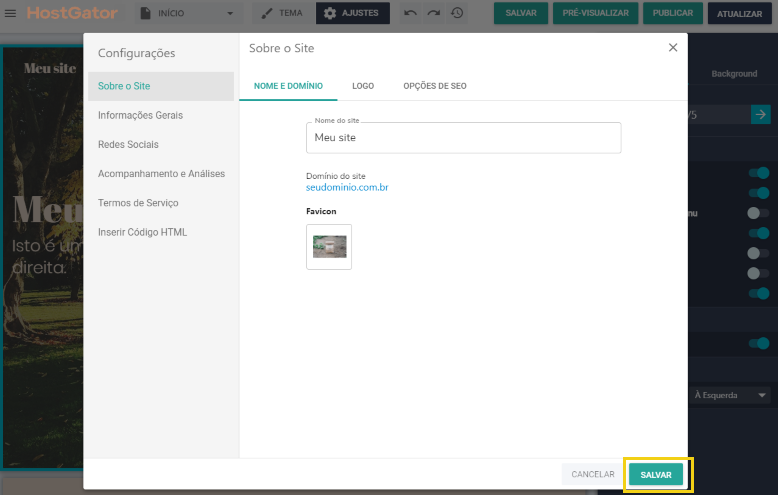Image resolution: width=778 pixels, height=495 pixels.
Task: Click the Meu site header text on canvas
Action: (50, 68)
